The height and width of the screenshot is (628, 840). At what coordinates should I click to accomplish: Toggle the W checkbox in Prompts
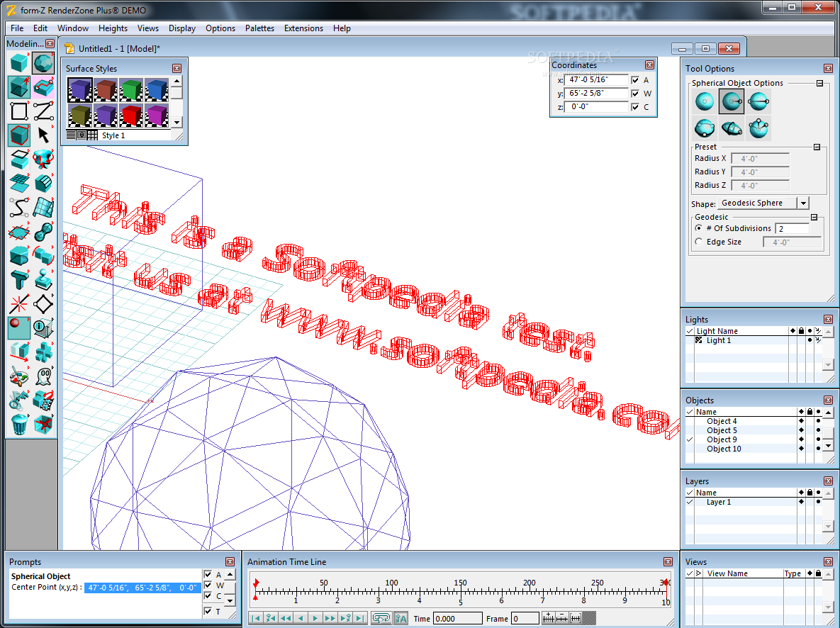(208, 585)
